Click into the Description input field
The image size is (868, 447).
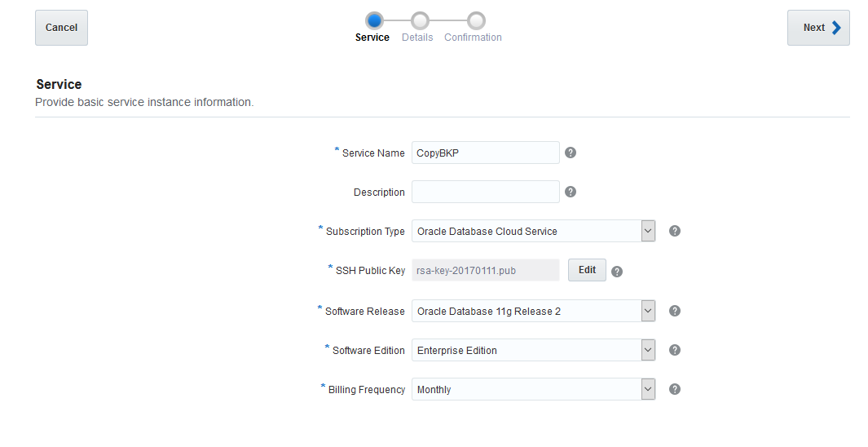click(x=485, y=192)
